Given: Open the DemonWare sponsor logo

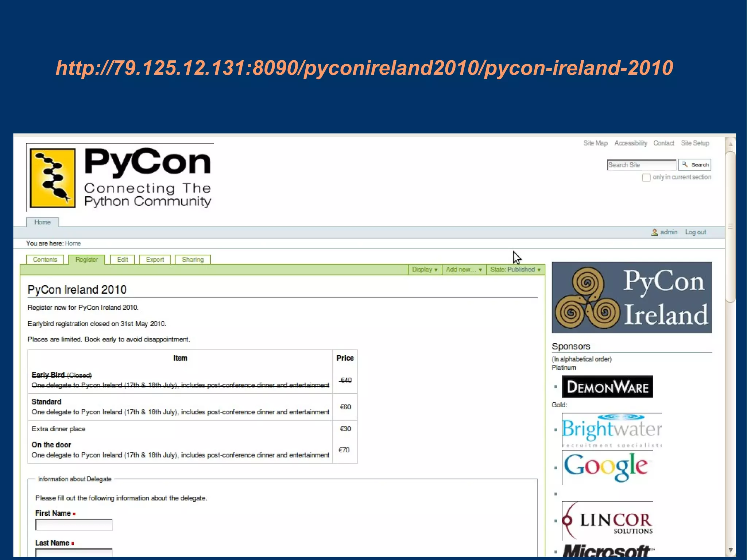Looking at the screenshot, I should click(x=607, y=387).
